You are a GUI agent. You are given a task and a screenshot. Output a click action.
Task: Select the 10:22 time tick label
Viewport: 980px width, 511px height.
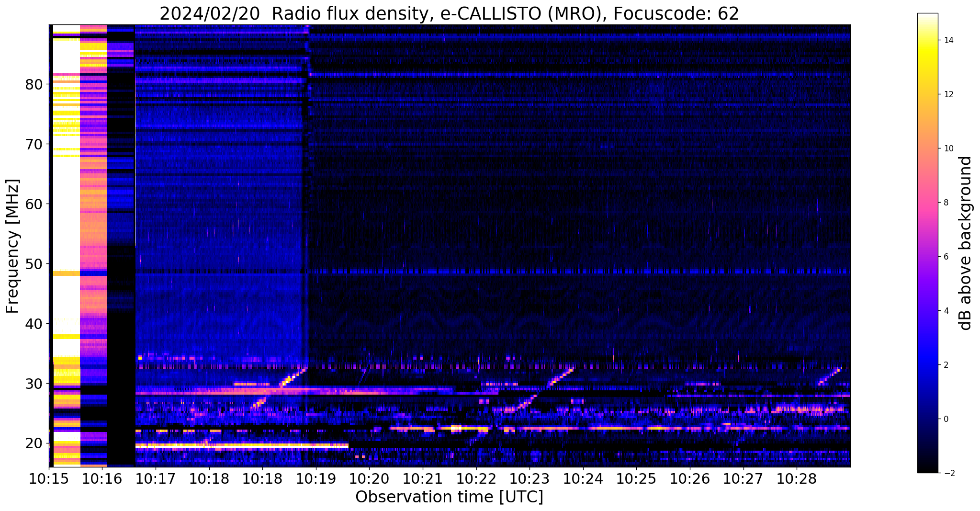pos(476,479)
